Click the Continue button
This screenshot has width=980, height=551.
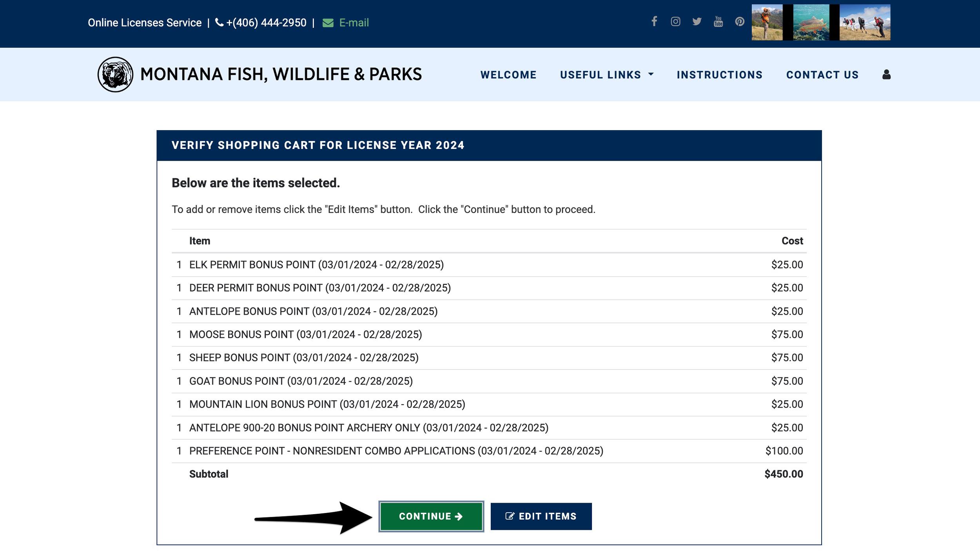click(432, 516)
